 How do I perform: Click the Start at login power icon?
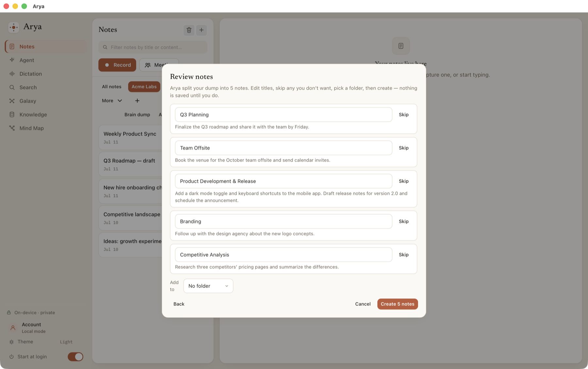(x=11, y=357)
